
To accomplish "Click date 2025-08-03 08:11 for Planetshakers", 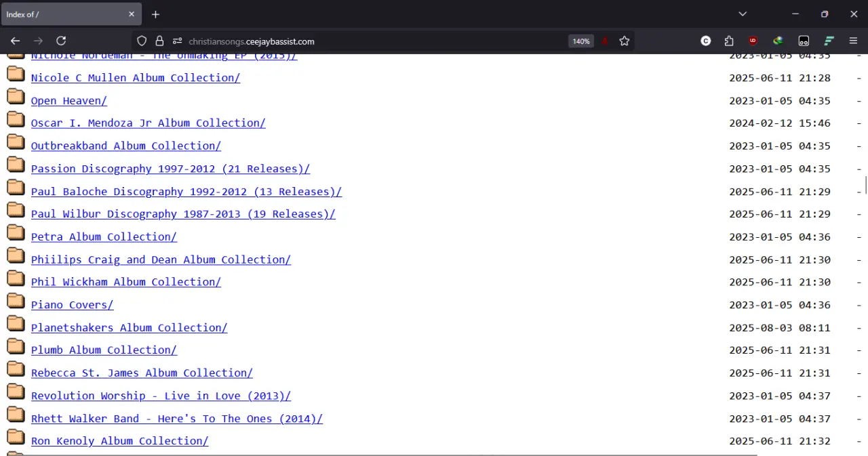I will [780, 328].
